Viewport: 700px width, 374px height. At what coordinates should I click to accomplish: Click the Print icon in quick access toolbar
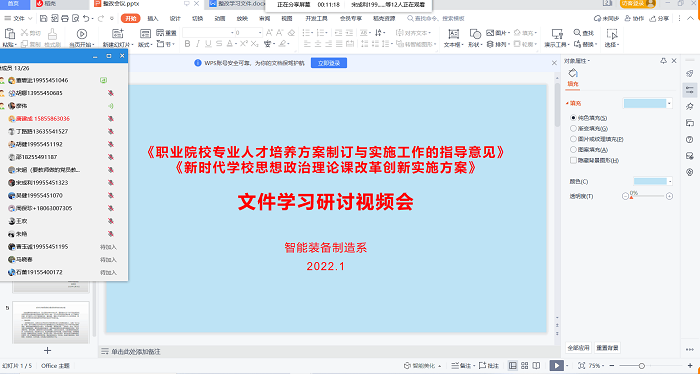pos(65,18)
